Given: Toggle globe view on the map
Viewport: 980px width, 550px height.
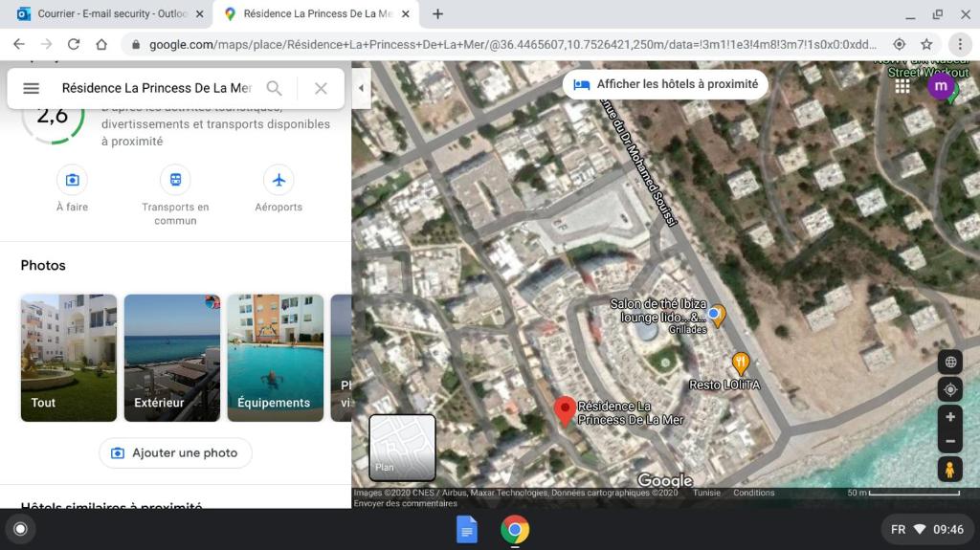Looking at the screenshot, I should pos(950,362).
